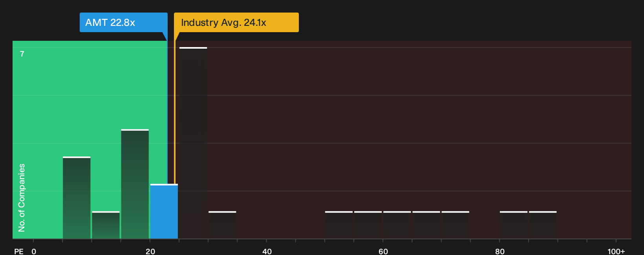Click the bar for PE 80-85
The width and height of the screenshot is (644, 255).
click(x=514, y=225)
